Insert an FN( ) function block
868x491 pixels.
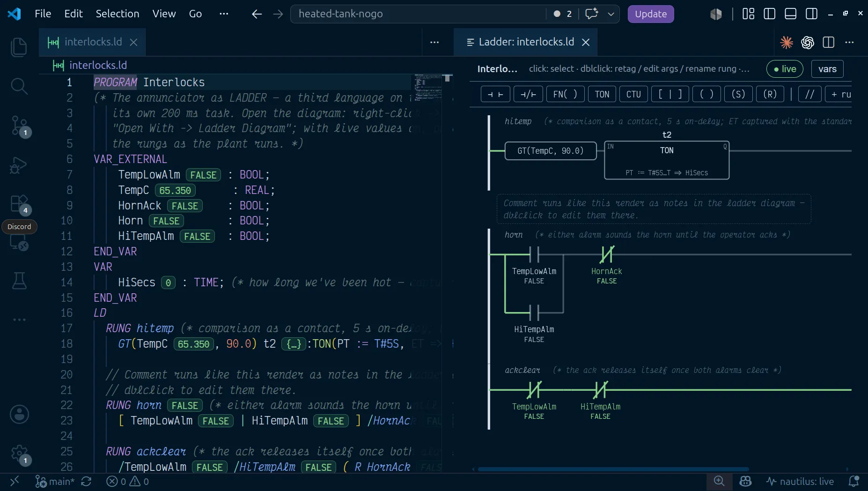[565, 94]
